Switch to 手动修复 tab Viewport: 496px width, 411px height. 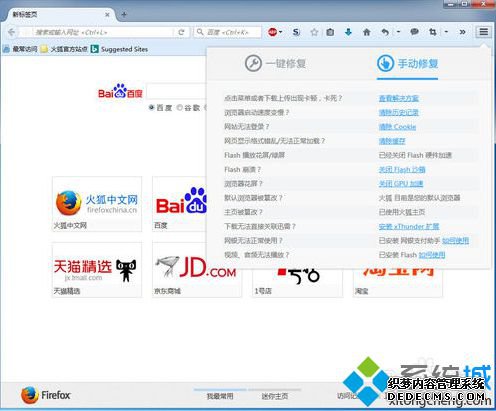point(407,63)
